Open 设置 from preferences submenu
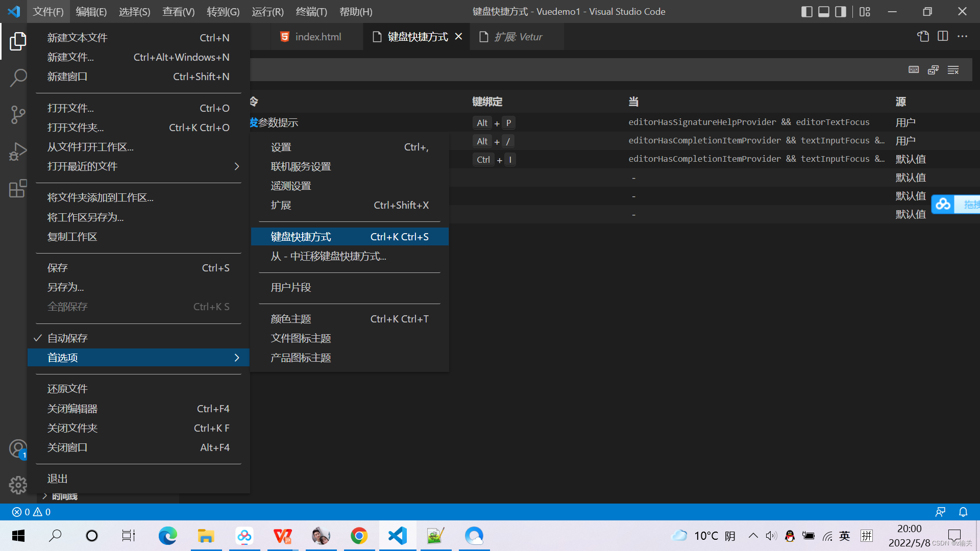 350,147
